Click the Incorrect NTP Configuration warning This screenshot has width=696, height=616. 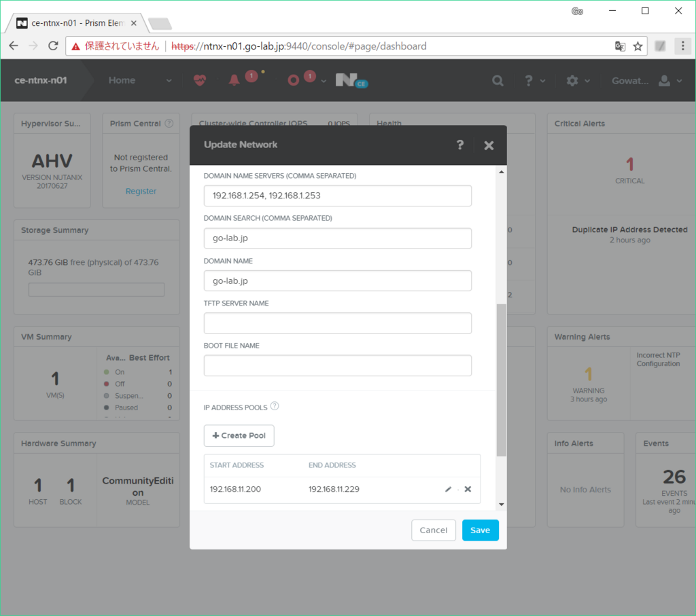(x=658, y=359)
